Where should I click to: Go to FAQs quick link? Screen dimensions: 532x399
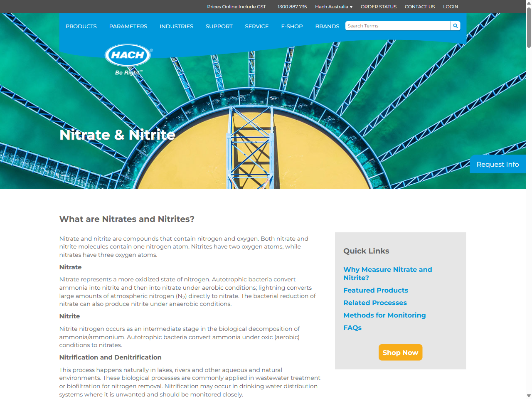point(352,328)
